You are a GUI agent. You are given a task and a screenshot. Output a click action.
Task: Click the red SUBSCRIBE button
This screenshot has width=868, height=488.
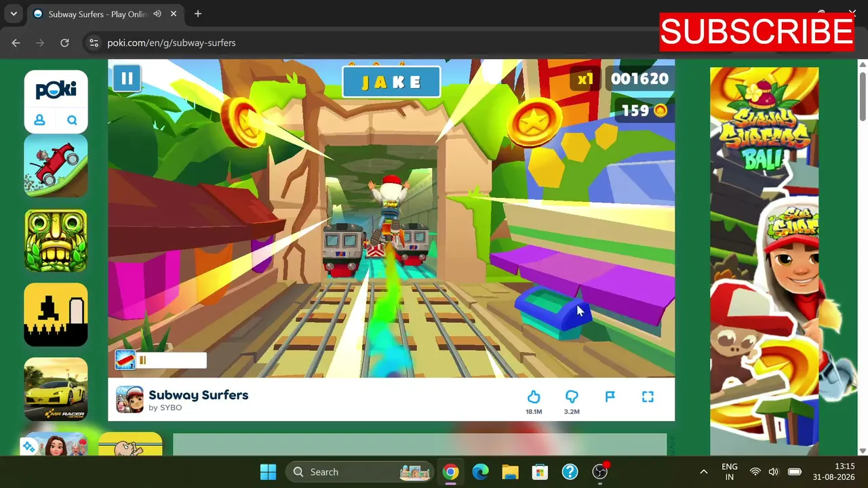757,32
